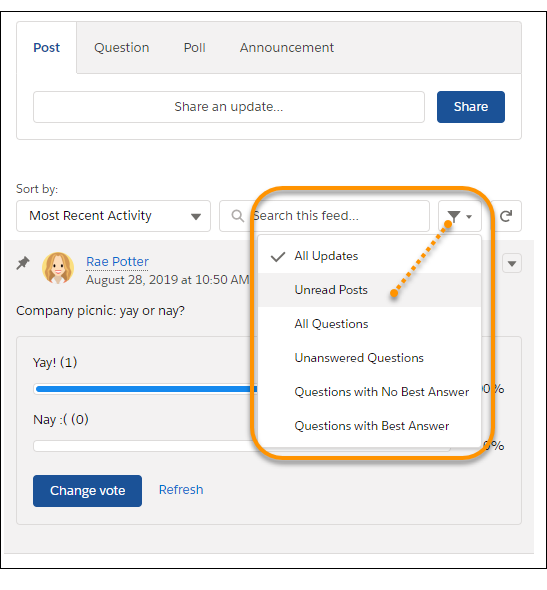Click the Share an update field
The height and width of the screenshot is (590, 547).
click(x=229, y=107)
